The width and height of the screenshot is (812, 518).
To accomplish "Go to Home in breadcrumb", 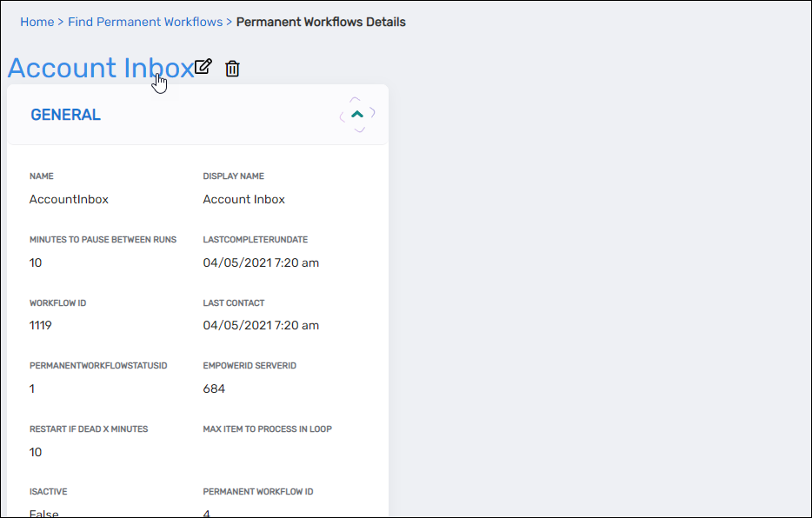I will click(x=37, y=22).
